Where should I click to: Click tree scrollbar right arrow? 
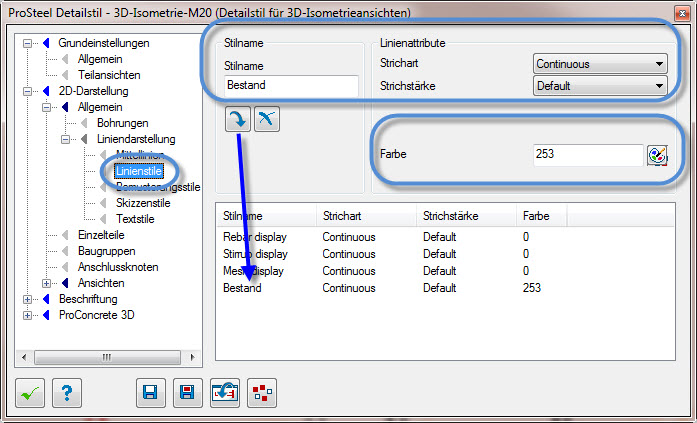click(x=192, y=357)
